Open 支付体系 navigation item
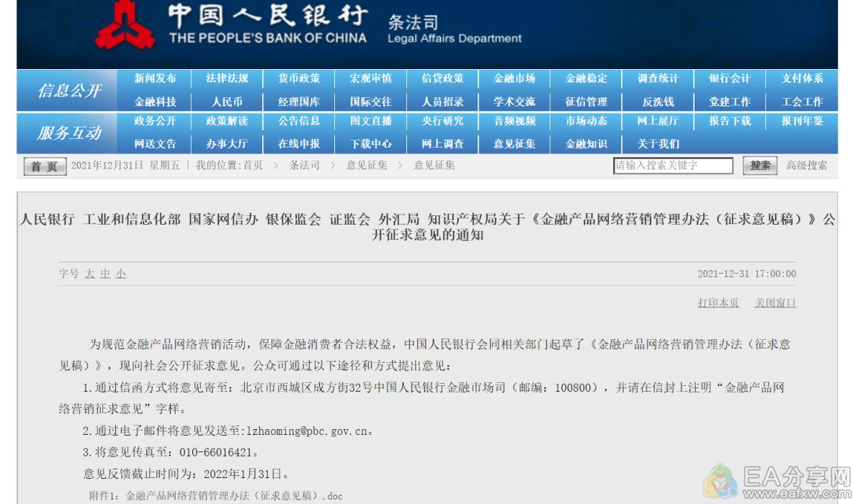This screenshot has height=504, width=853. 802,78
